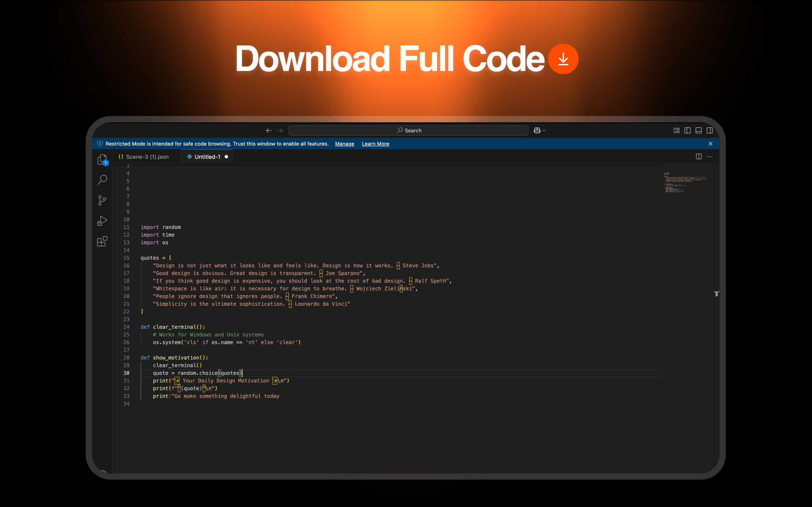Click the Manage link in the banner

(x=344, y=144)
